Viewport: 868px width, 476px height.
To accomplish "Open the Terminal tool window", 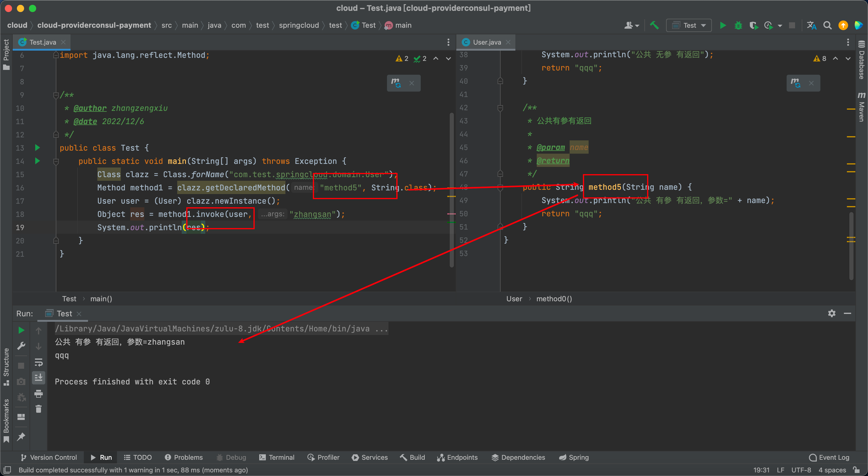I will click(277, 457).
